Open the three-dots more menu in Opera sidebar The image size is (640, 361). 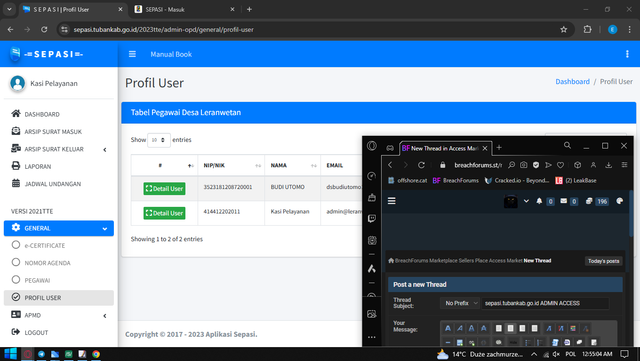tap(371, 337)
